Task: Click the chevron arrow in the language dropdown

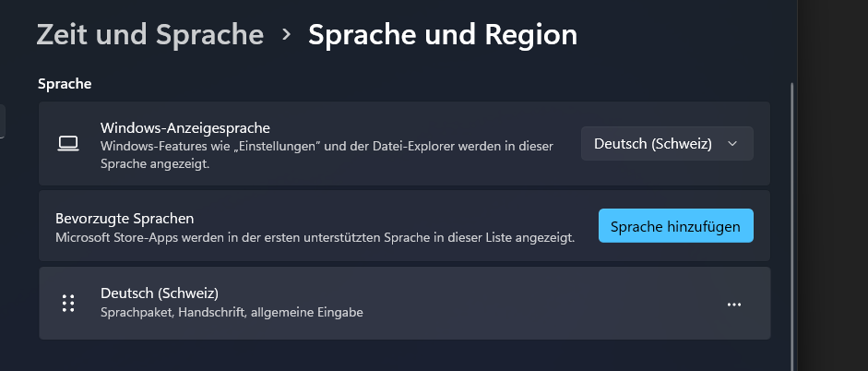Action: [x=732, y=144]
